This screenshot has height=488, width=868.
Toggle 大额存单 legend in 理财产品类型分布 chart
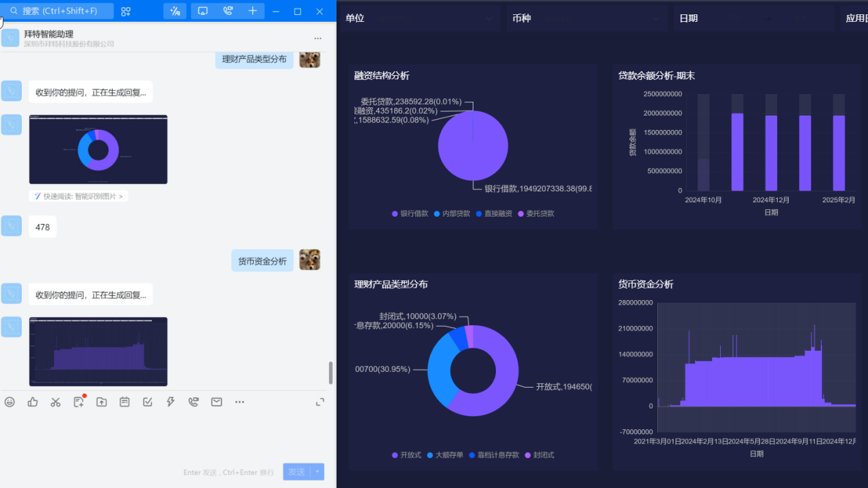445,455
